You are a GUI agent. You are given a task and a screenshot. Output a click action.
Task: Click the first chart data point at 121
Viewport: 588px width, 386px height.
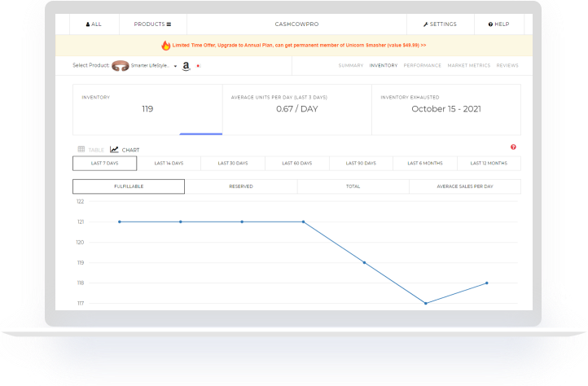tap(120, 222)
